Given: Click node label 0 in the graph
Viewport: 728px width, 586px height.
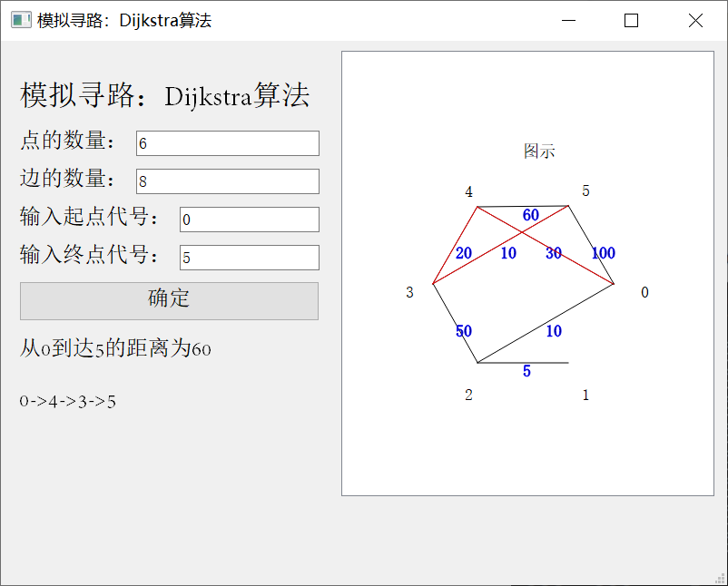Looking at the screenshot, I should coord(644,292).
